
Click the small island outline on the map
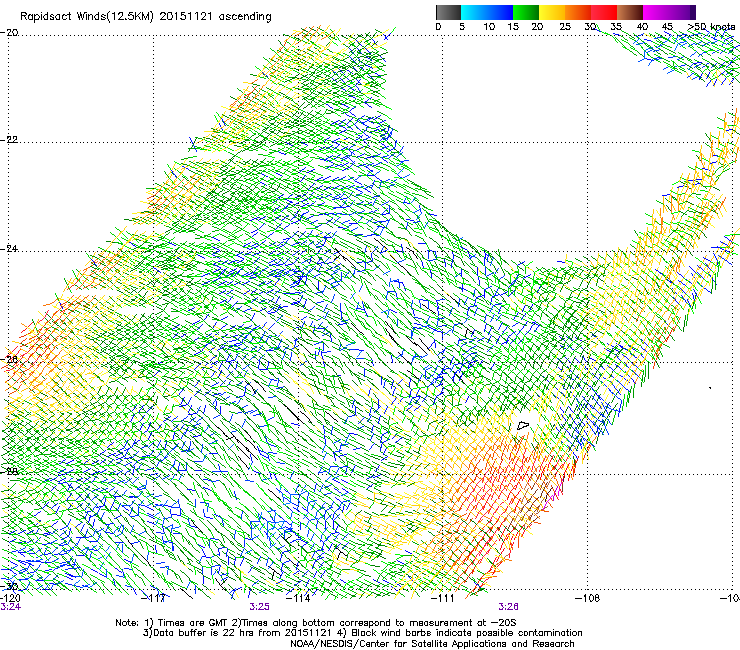(523, 425)
